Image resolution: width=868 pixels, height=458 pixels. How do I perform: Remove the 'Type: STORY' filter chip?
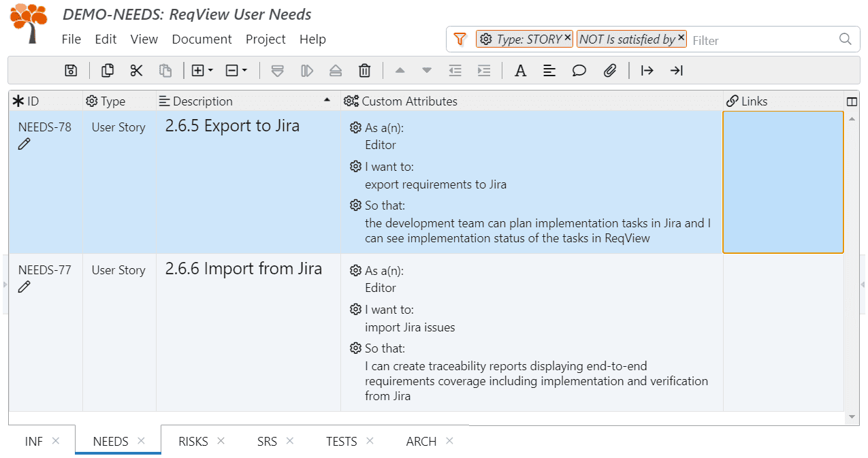pos(568,37)
